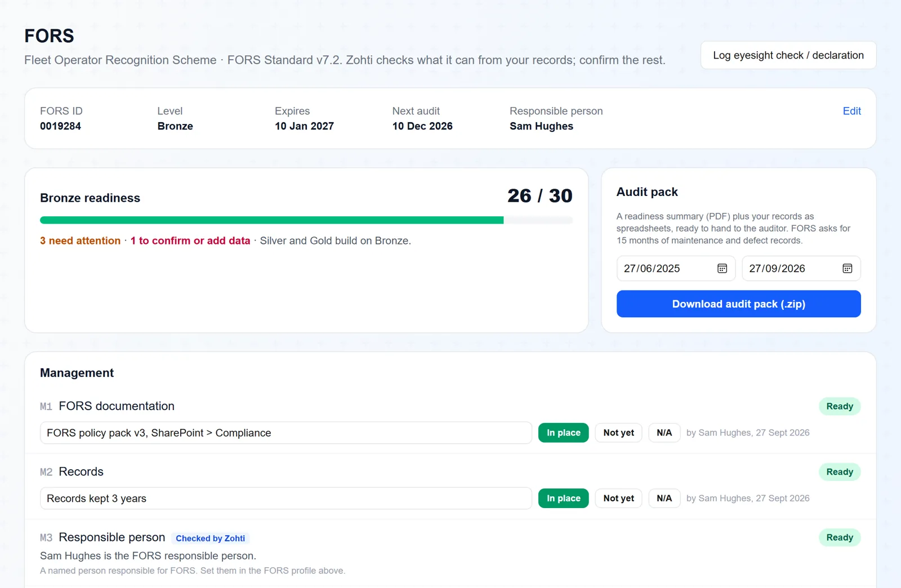Screen dimensions: 901x588
Task: Click Log eyesight check / declaration button
Action: pyautogui.click(x=788, y=55)
